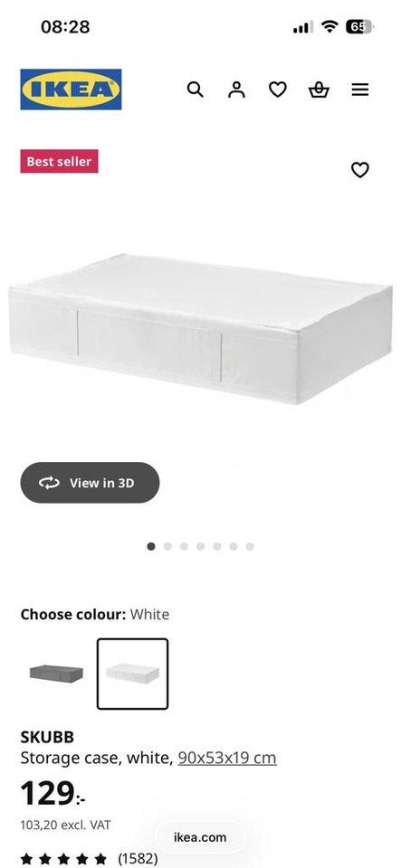The width and height of the screenshot is (401, 868).
Task: Go to the second image carousel dot
Action: 167,546
